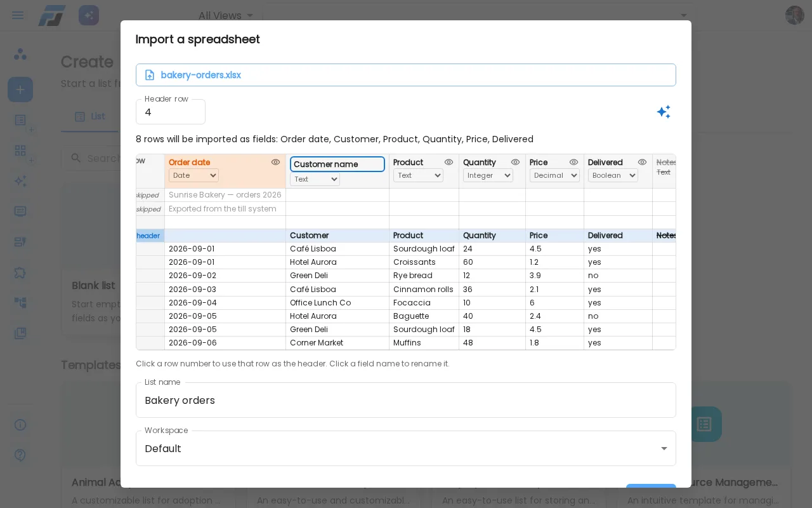This screenshot has width=812, height=508.
Task: Open the user avatar in the top right
Action: 795,15
